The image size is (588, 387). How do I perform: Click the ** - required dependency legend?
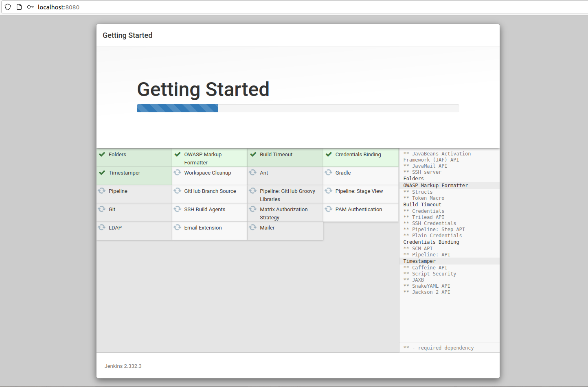coord(439,348)
